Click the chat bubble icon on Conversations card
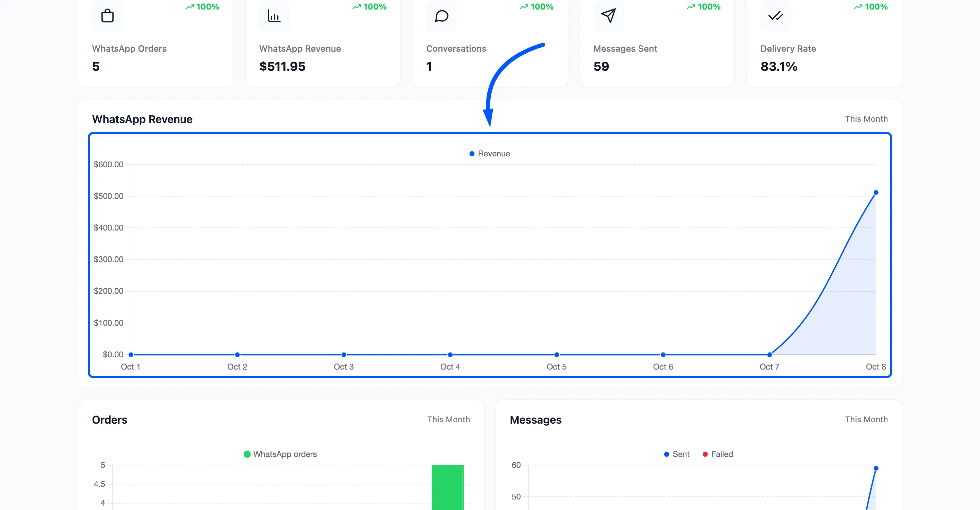Image resolution: width=980 pixels, height=510 pixels. (441, 16)
